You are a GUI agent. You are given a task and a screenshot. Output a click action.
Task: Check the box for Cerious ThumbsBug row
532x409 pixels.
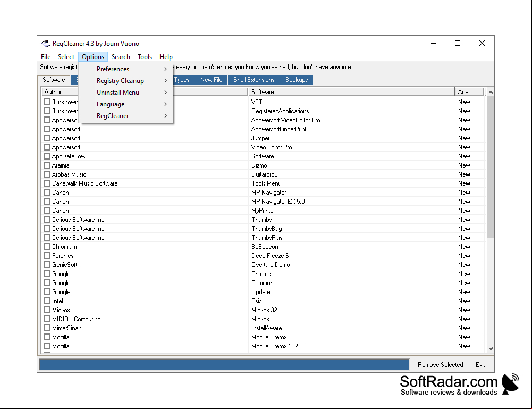click(47, 229)
